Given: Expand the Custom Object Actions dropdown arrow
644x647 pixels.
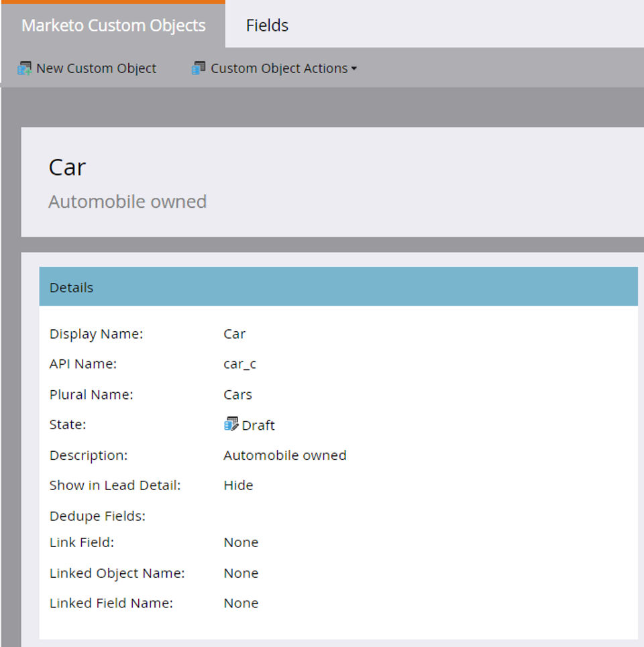Looking at the screenshot, I should pos(354,68).
